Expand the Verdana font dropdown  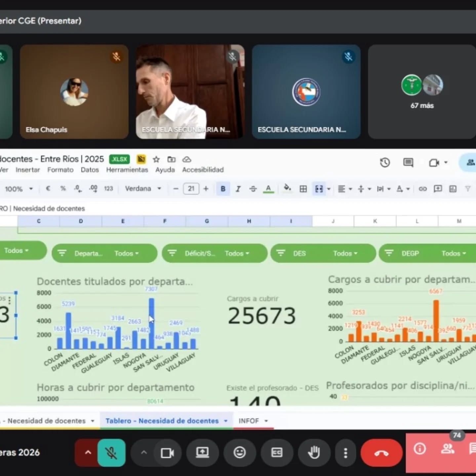(143, 189)
